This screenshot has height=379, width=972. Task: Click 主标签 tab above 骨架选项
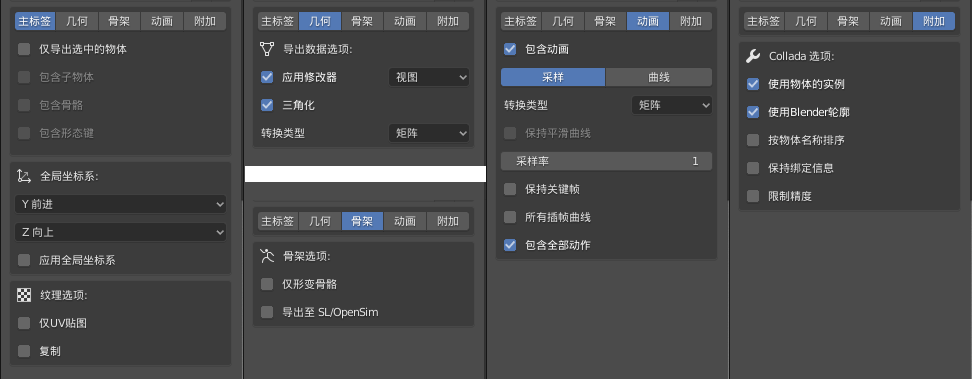tap(278, 221)
